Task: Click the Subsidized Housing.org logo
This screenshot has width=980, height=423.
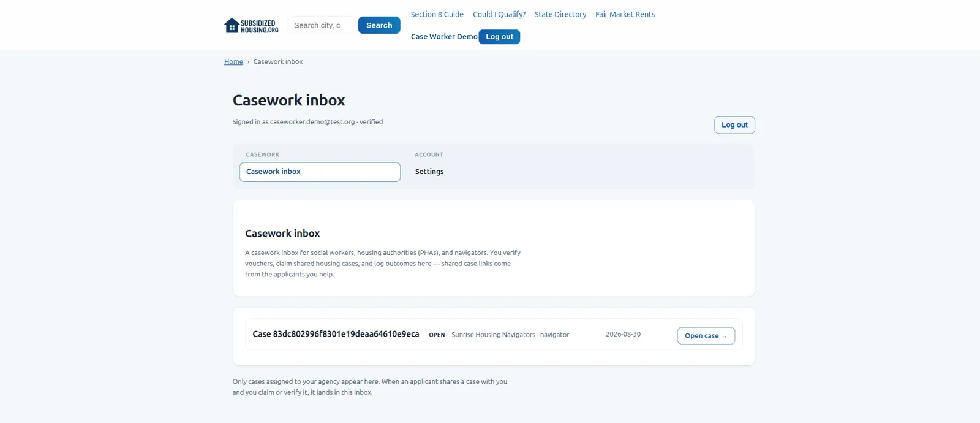Action: 251,25
